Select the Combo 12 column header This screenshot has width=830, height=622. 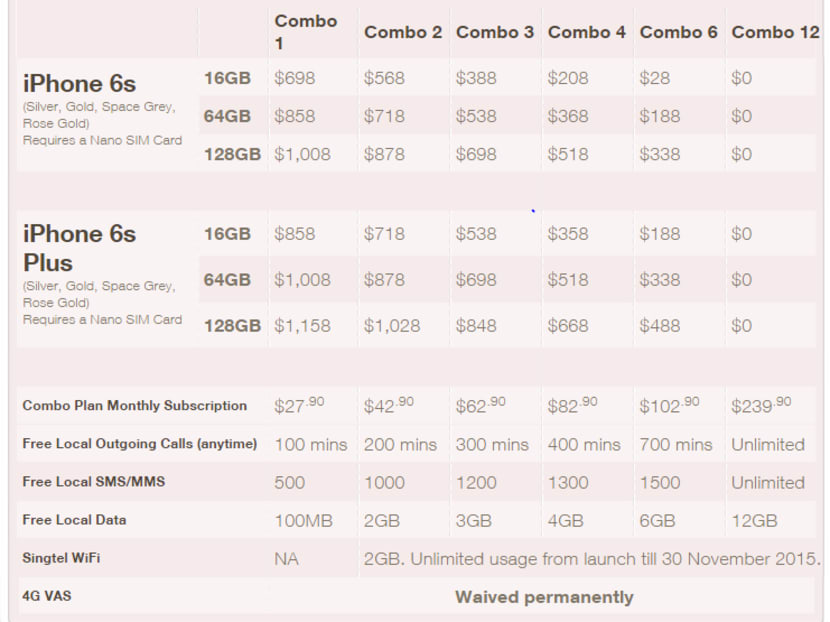point(775,32)
